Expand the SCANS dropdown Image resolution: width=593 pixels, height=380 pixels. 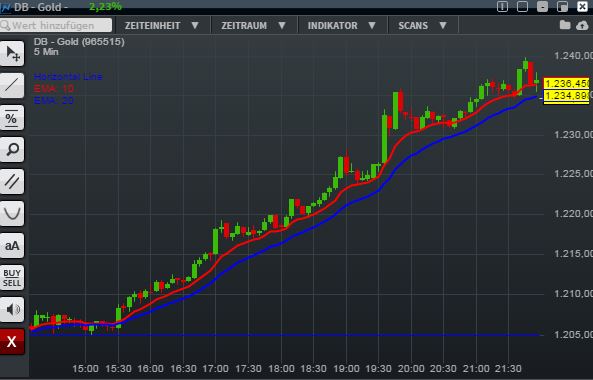[x=423, y=25]
